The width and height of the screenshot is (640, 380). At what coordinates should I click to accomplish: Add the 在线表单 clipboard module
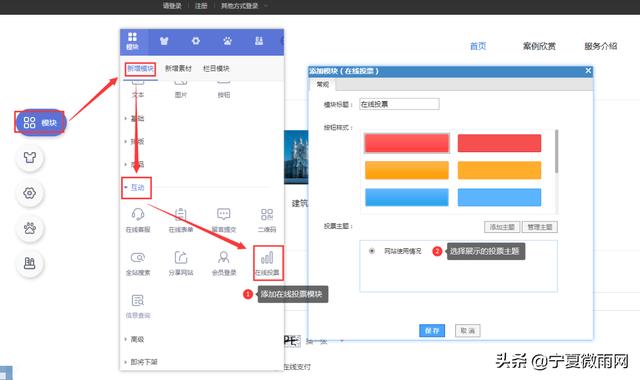[181, 220]
